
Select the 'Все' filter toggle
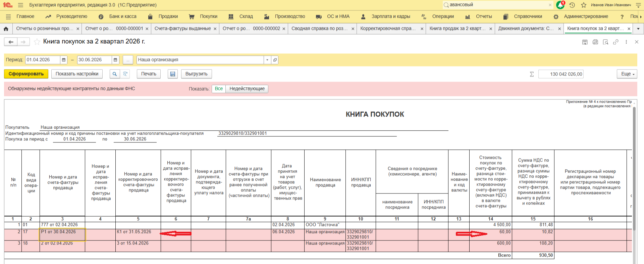pos(219,89)
